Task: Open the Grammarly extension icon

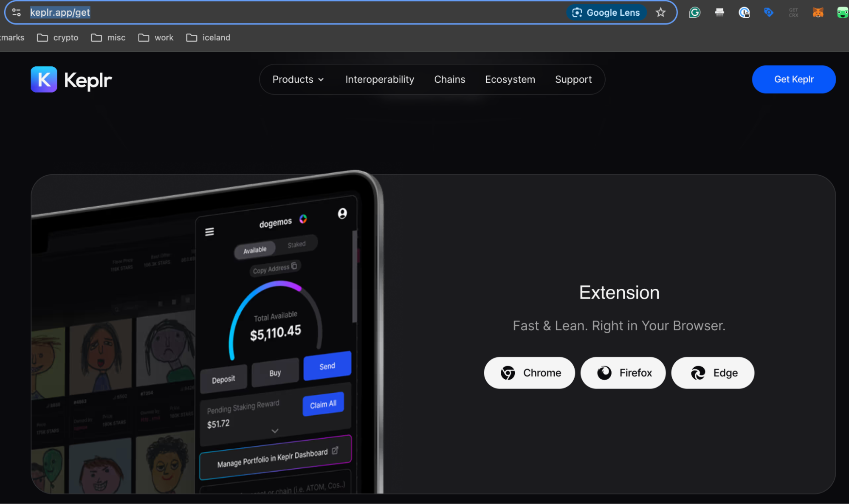Action: point(695,12)
